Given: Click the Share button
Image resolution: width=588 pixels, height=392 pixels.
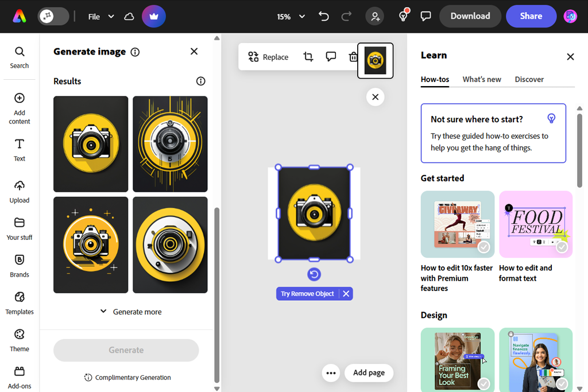Looking at the screenshot, I should (531, 16).
